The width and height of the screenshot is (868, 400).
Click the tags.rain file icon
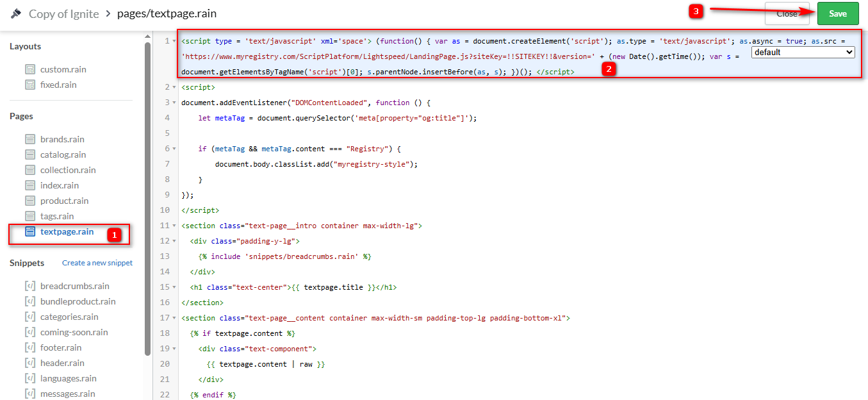click(30, 216)
